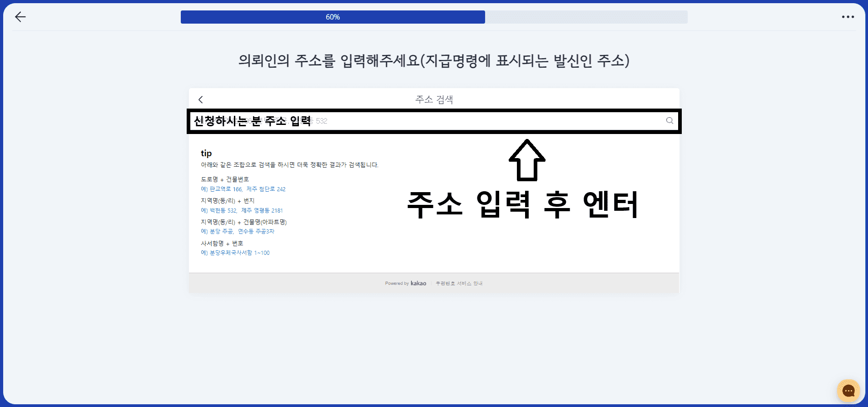The height and width of the screenshot is (407, 868).
Task: Click the tip description line about search combinations
Action: (290, 164)
